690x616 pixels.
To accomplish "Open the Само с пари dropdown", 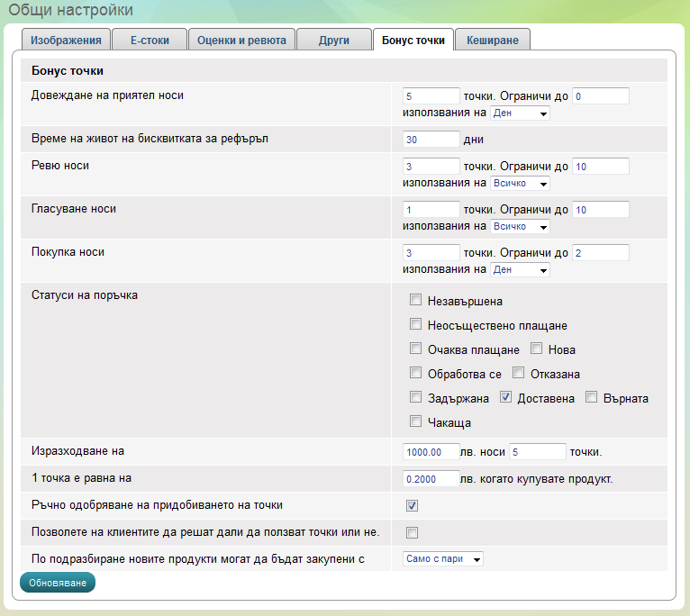I will coord(443,559).
